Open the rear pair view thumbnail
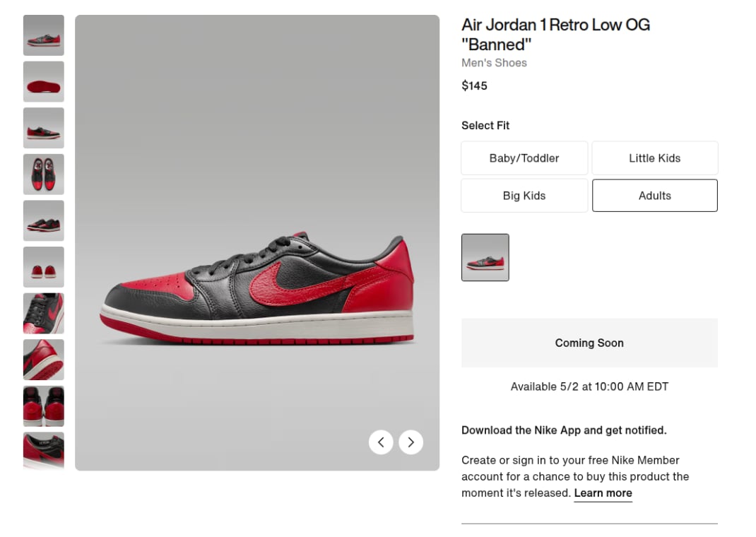Image resolution: width=756 pixels, height=537 pixels. 43,406
